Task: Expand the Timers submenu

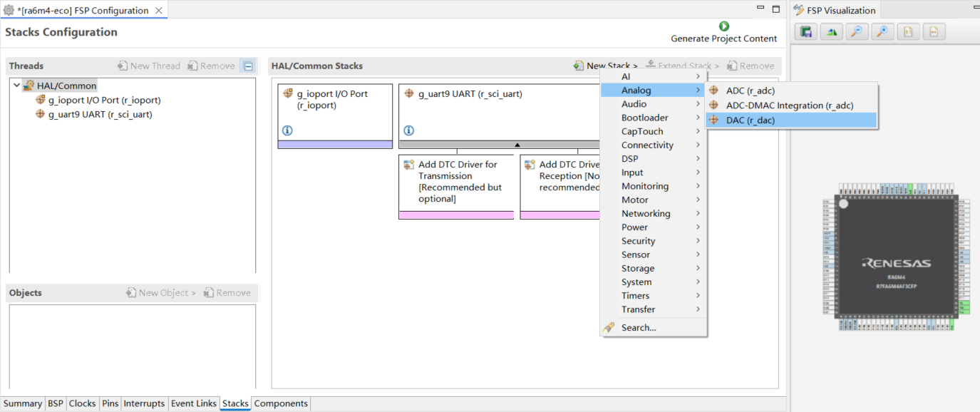Action: (654, 296)
